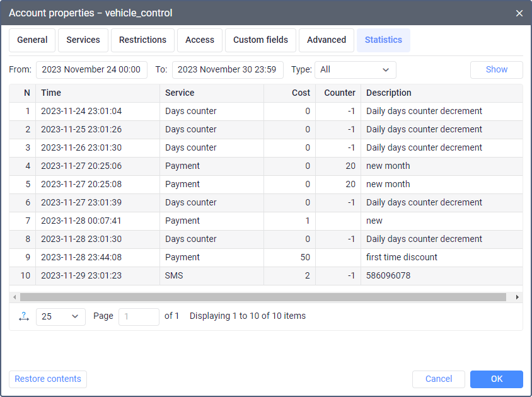Click the To date input field
Viewport: 532px width, 397px height.
tap(228, 70)
